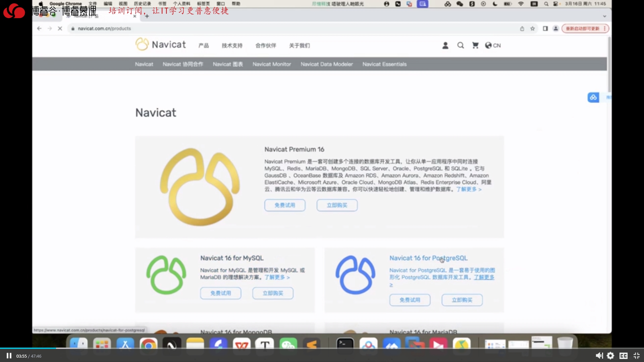Stop page loading with X button
This screenshot has width=644, height=362.
pyautogui.click(x=60, y=29)
